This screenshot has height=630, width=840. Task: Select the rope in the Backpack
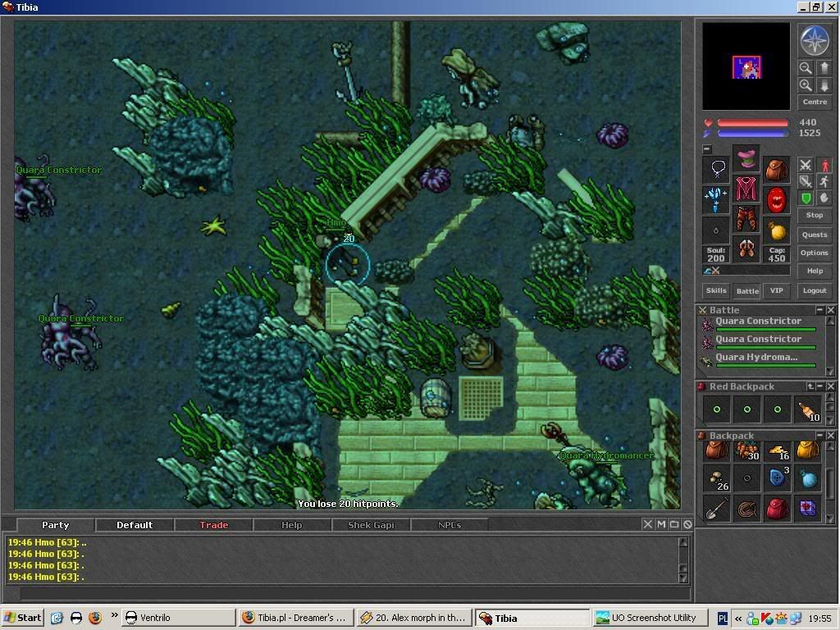747,509
